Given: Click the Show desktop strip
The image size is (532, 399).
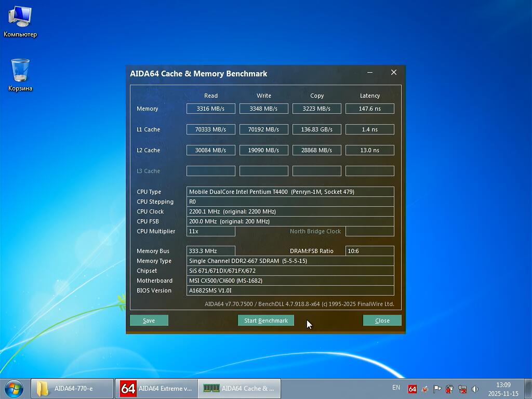Looking at the screenshot, I should point(528,389).
